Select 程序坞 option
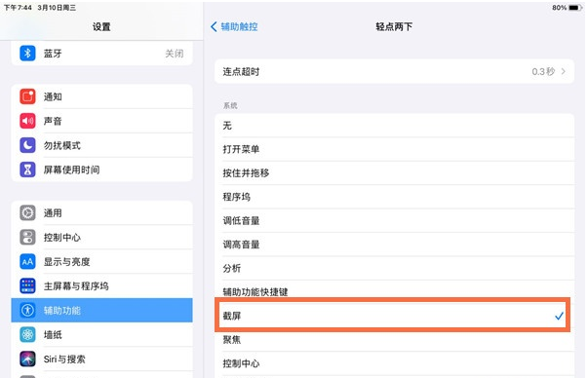The image size is (588, 378). (x=394, y=197)
